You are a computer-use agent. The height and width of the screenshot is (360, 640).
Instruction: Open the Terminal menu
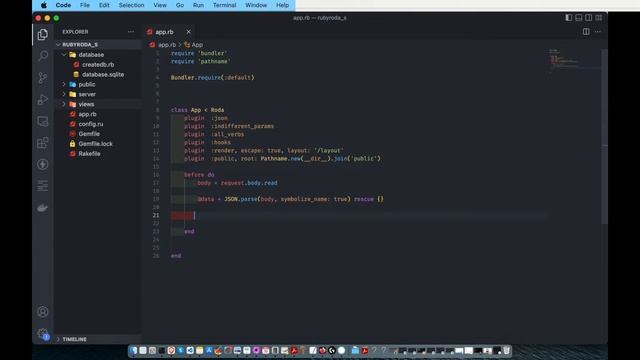click(x=224, y=5)
